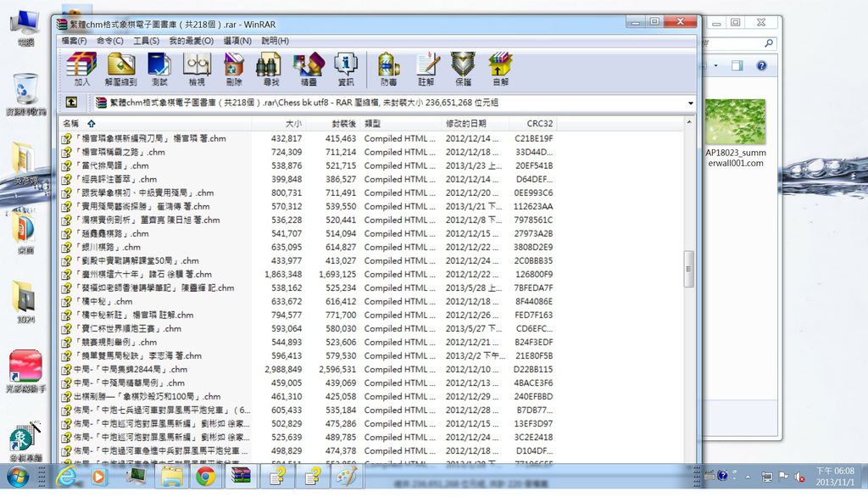Viewport: 868px width, 497px height.
Task: Open the Windows Start orb
Action: [x=19, y=477]
